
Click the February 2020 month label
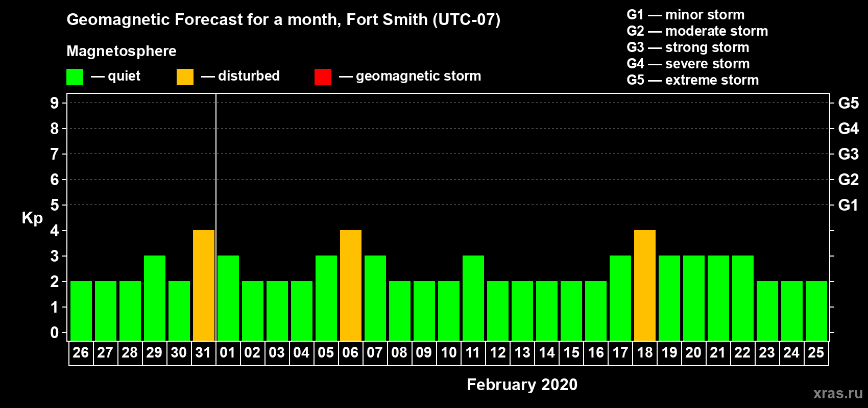(522, 385)
